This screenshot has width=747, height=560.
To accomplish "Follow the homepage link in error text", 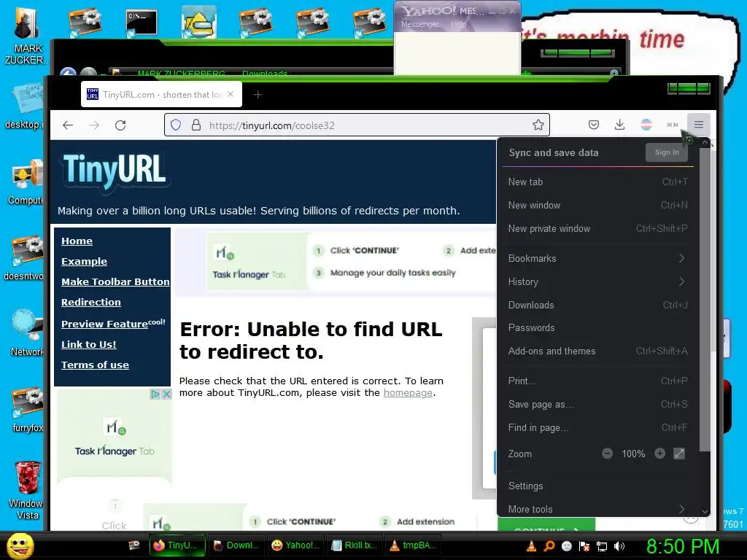I will click(408, 393).
